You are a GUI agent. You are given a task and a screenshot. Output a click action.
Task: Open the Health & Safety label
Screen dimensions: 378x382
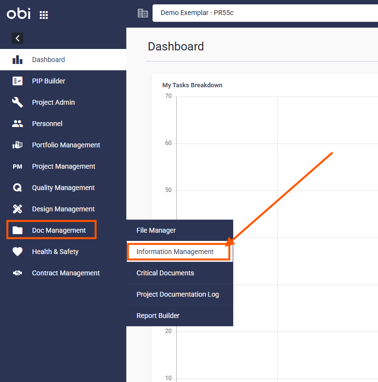pos(55,252)
